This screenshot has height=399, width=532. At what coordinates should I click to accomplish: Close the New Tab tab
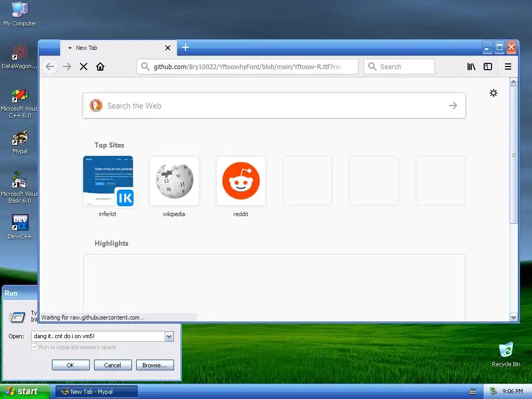pyautogui.click(x=168, y=48)
